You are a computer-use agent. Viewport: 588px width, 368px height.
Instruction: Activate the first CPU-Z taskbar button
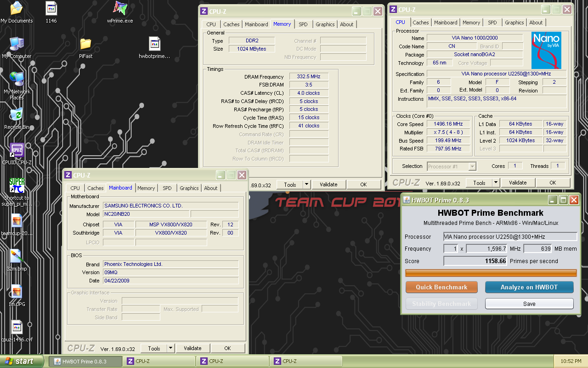click(158, 361)
